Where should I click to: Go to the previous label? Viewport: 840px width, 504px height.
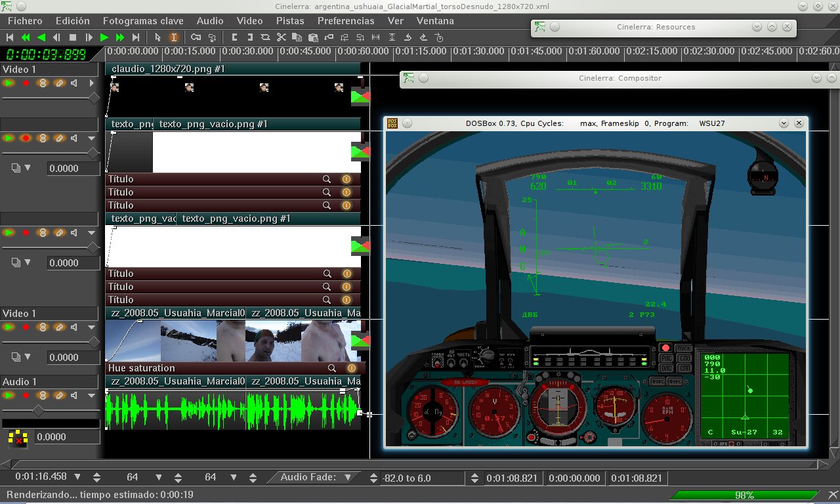tap(345, 37)
